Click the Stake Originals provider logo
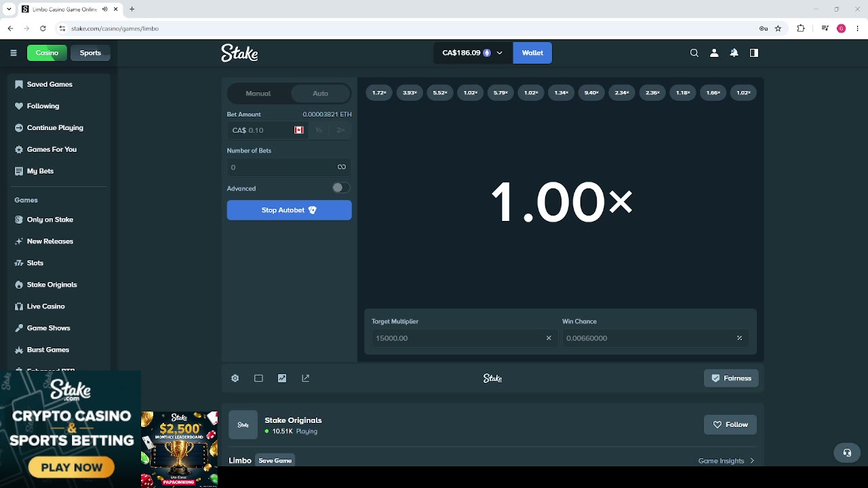The width and height of the screenshot is (868, 488). point(243,425)
